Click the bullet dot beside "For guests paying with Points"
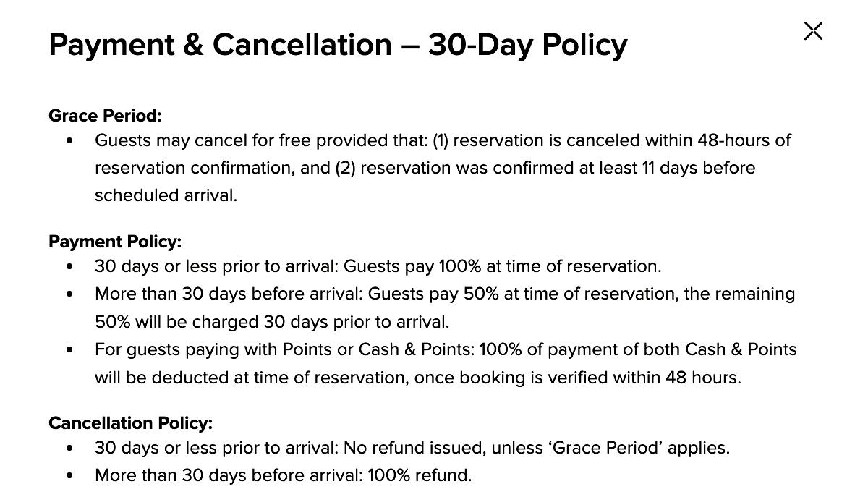Image resolution: width=868 pixels, height=497 pixels. 69,350
